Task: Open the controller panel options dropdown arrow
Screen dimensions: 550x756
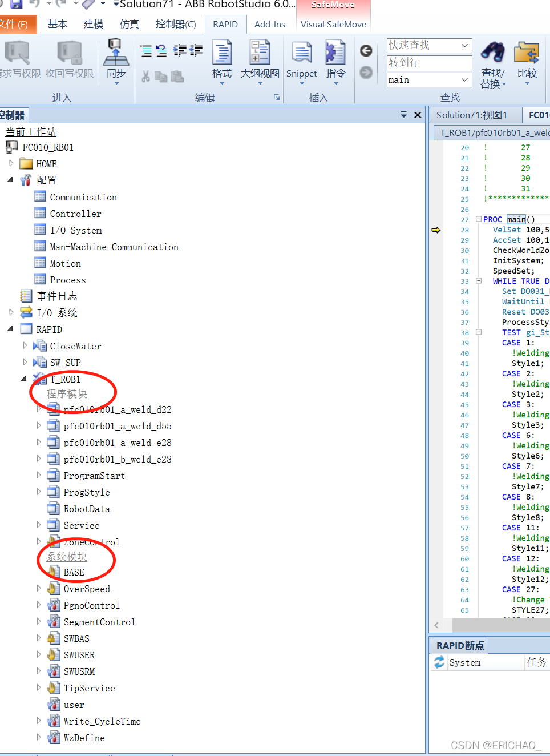Action: [x=404, y=115]
